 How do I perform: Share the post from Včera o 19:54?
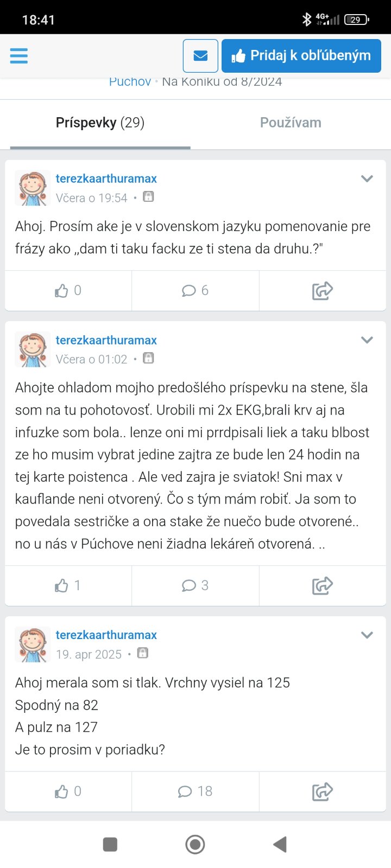point(322,291)
